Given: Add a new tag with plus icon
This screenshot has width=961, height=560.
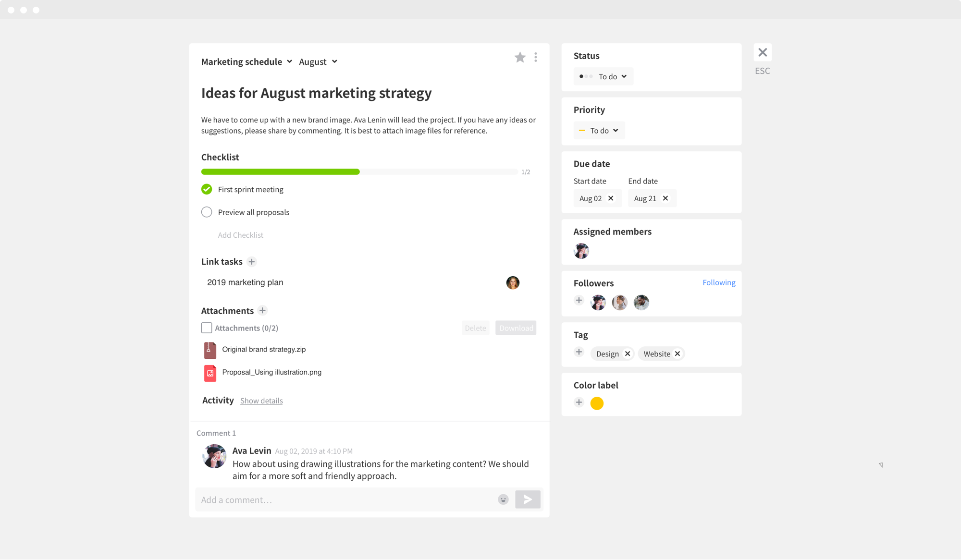Looking at the screenshot, I should click(x=579, y=353).
